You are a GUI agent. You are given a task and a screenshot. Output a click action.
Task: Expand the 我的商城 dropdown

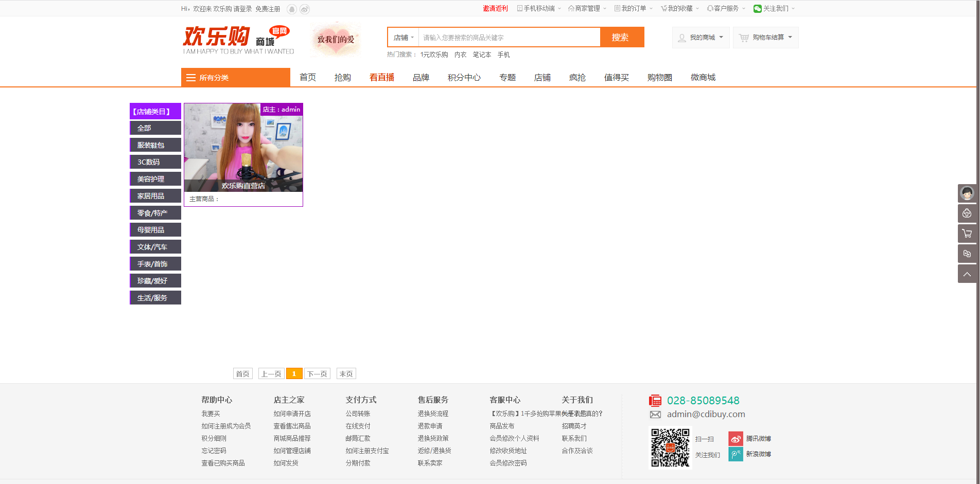(x=701, y=38)
